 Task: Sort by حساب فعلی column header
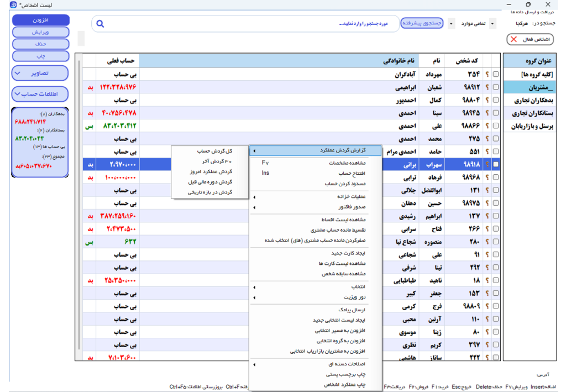tap(118, 61)
